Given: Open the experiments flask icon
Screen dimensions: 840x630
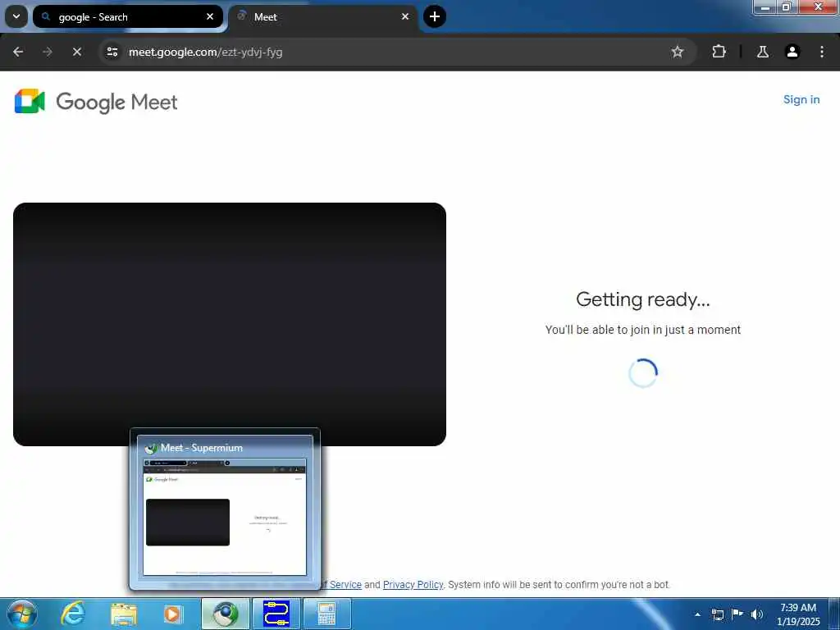Looking at the screenshot, I should pyautogui.click(x=762, y=52).
